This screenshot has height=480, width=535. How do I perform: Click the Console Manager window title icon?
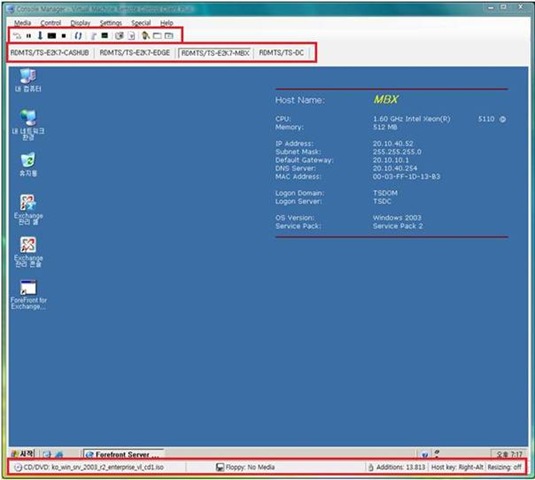pos(10,9)
